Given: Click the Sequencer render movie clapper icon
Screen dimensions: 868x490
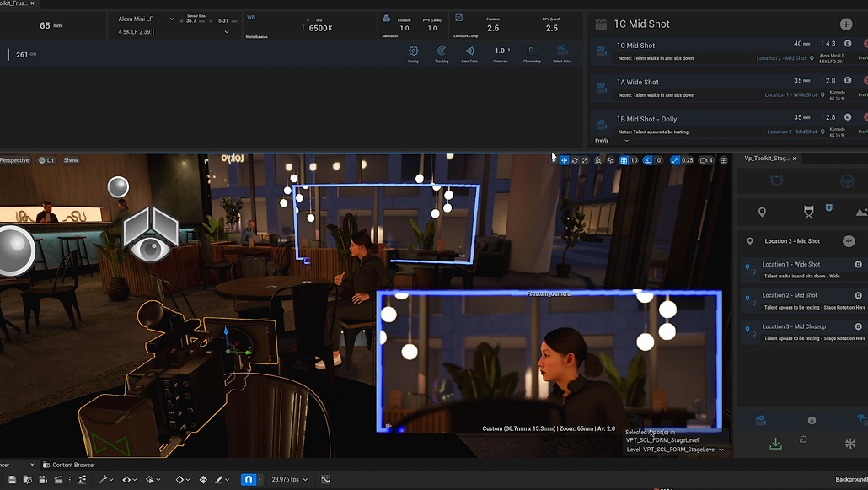Looking at the screenshot, I should [x=58, y=480].
